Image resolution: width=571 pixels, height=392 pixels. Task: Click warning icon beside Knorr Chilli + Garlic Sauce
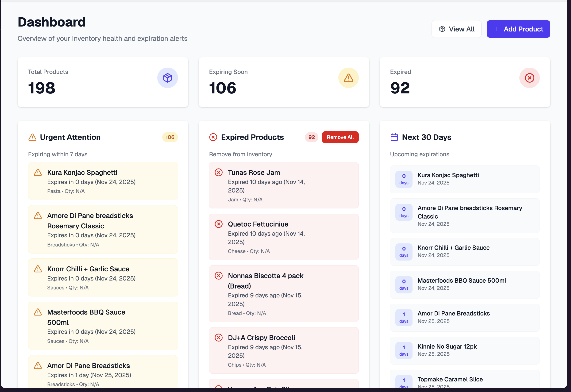38,269
